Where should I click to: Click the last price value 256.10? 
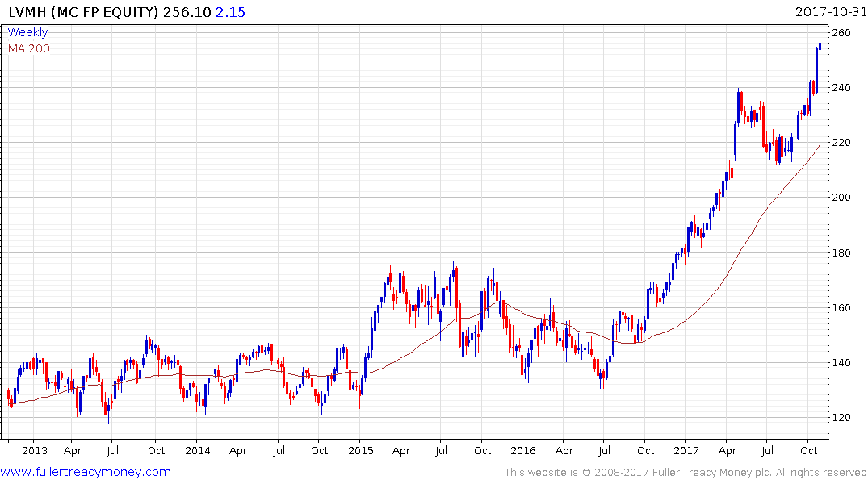[187, 12]
